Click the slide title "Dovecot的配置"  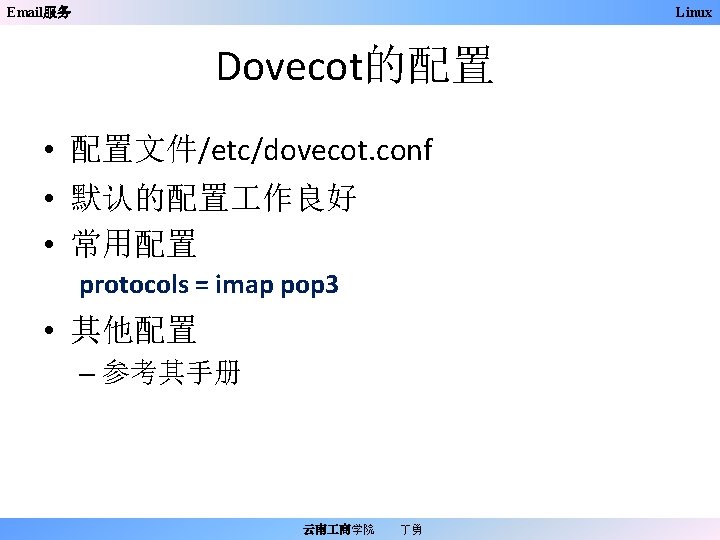(x=355, y=65)
